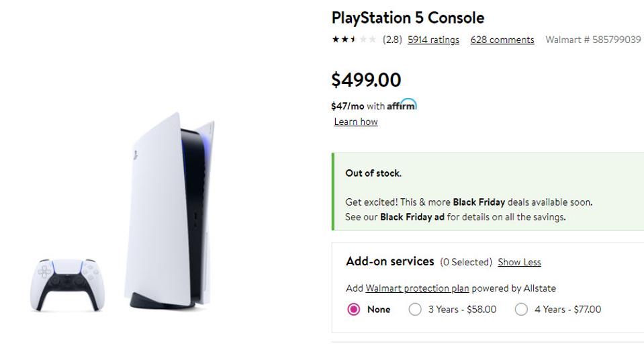Click the Affirm logo

click(x=402, y=105)
